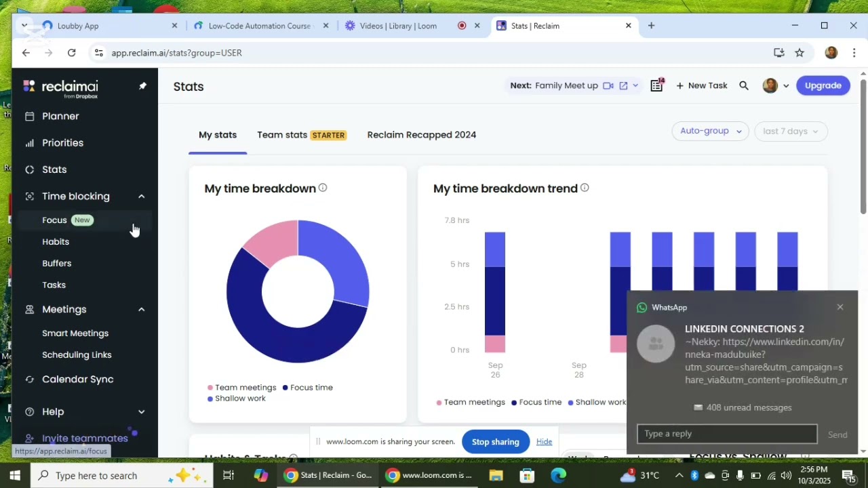Screen dimensions: 868x488
Task: Open the task list icon with 14 badge
Action: click(656, 85)
